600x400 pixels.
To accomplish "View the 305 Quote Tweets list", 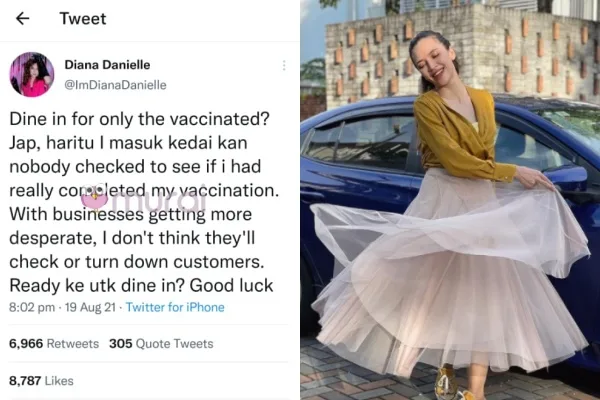I will (161, 344).
